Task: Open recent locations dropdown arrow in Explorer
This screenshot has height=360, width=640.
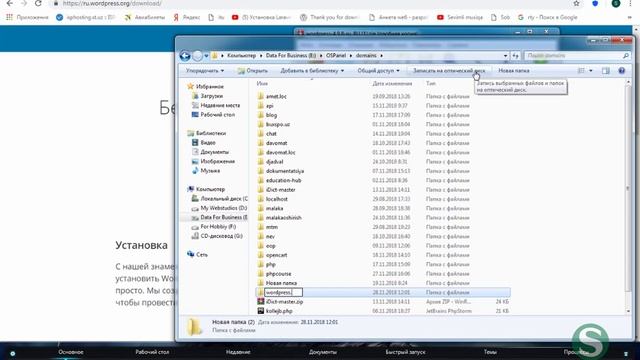Action: pos(207,56)
